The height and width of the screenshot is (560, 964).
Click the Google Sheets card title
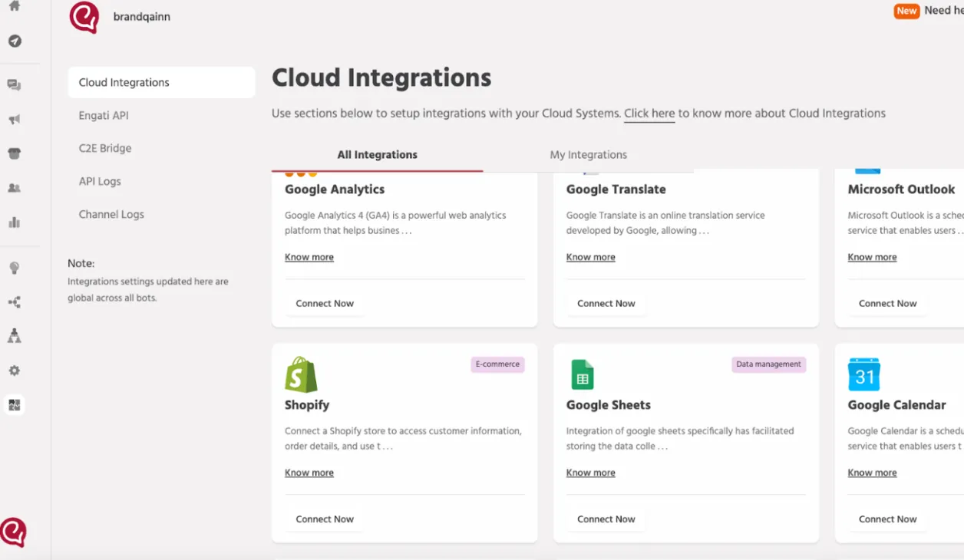pyautogui.click(x=609, y=405)
